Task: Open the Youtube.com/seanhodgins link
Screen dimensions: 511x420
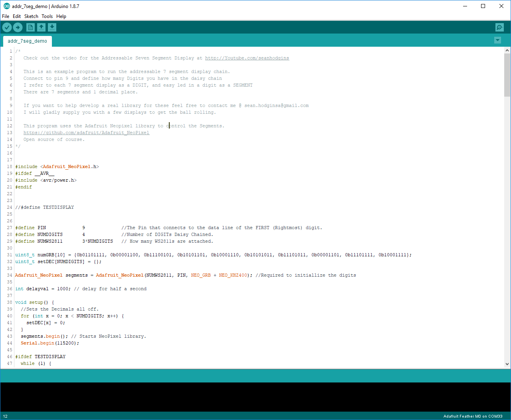Action: click(247, 57)
